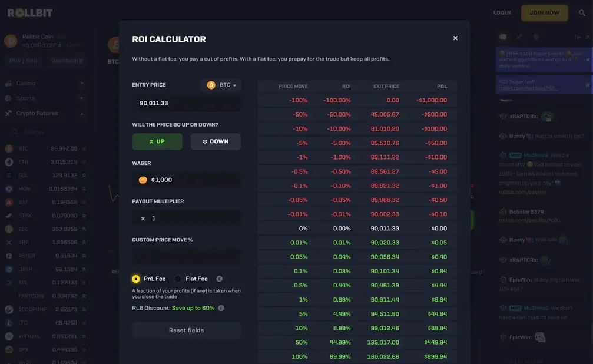Click the Crypto Futures arrows icon

(x=8, y=113)
